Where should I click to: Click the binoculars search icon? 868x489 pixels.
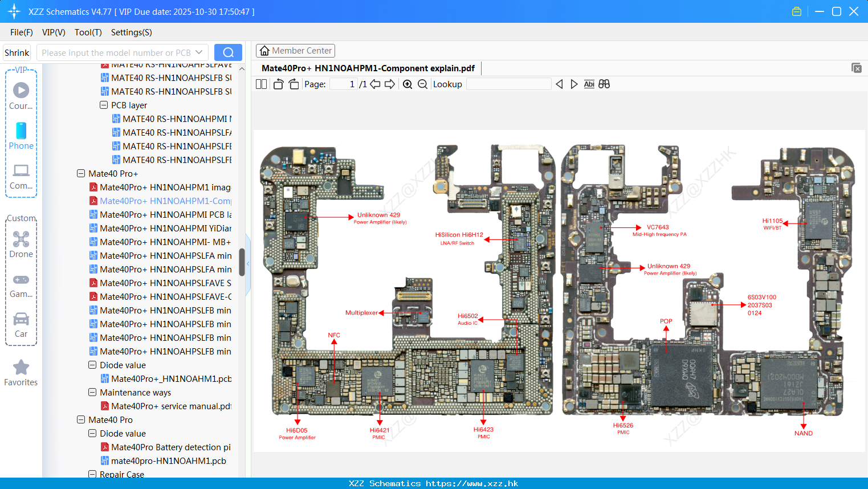pos(604,84)
